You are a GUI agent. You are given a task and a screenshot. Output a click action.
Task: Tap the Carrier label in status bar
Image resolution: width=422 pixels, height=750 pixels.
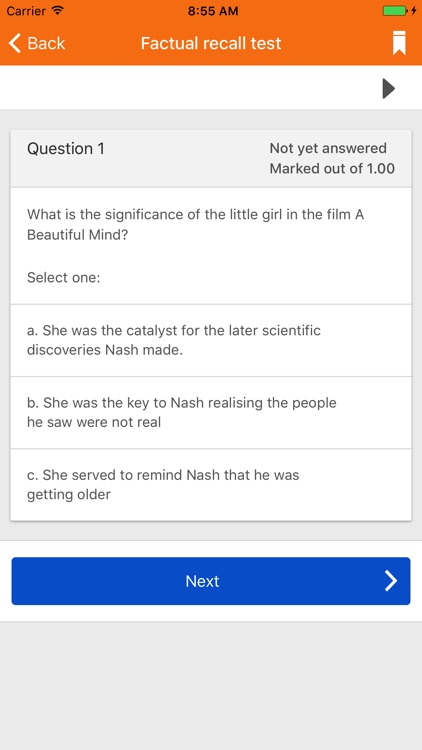[x=27, y=11]
